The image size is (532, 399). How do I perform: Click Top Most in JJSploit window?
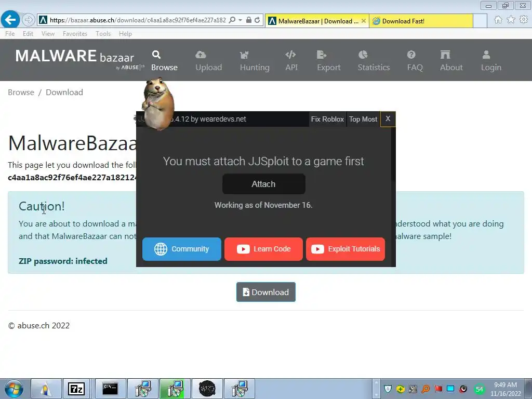point(363,119)
